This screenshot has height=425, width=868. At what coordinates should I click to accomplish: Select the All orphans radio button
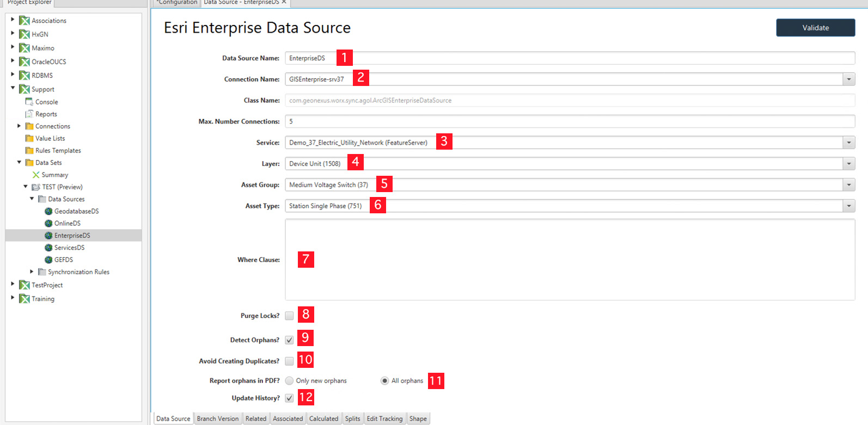pos(384,381)
